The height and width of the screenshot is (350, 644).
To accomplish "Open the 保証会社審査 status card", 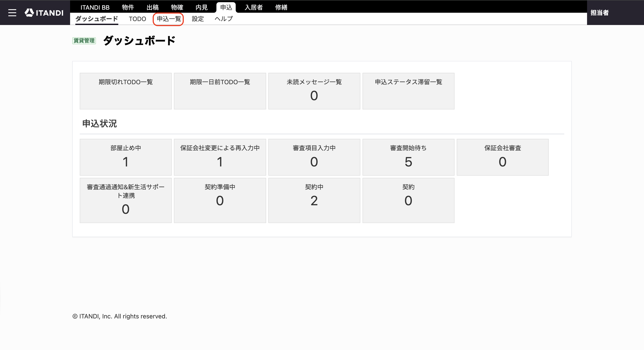I will 502,157.
